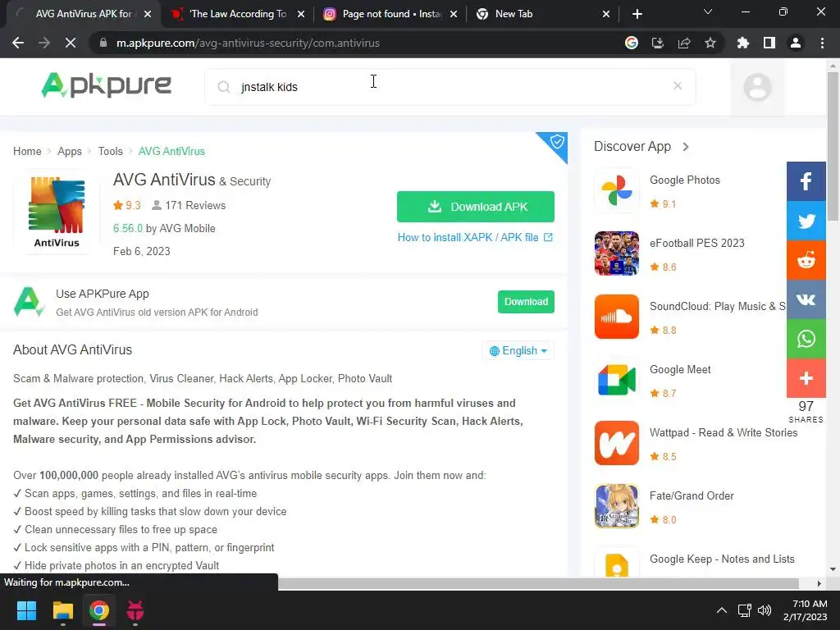Share on Facebook

806,181
